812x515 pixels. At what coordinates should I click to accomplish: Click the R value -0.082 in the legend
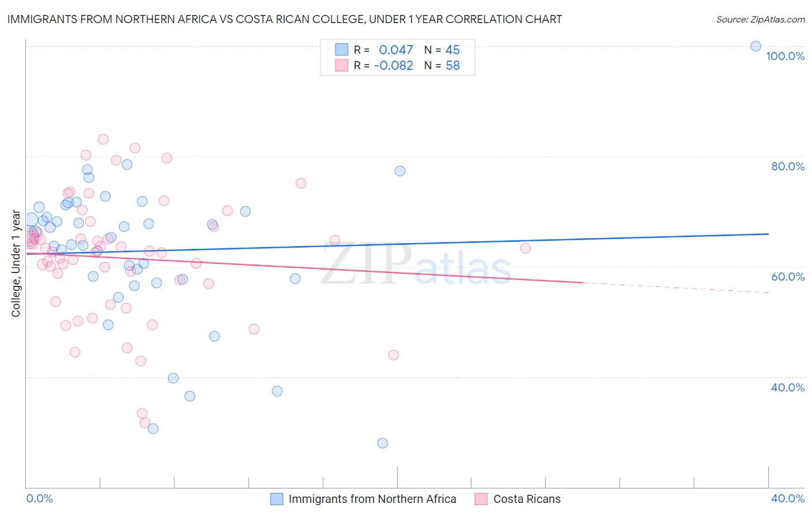point(393,66)
